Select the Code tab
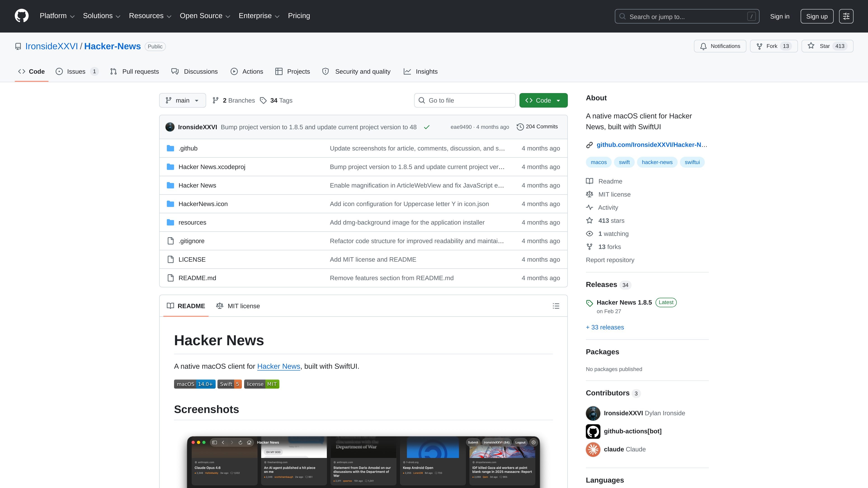The height and width of the screenshot is (488, 868). (32, 71)
